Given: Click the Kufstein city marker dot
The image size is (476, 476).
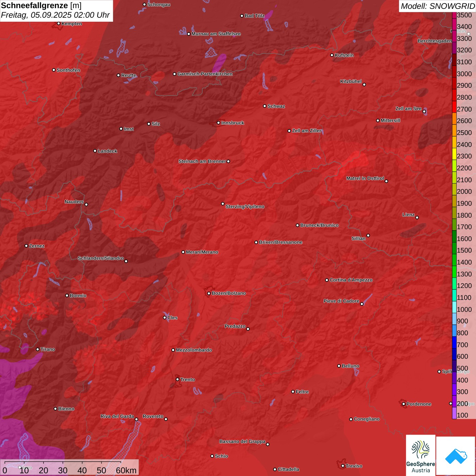Looking at the screenshot, I should [x=332, y=55].
